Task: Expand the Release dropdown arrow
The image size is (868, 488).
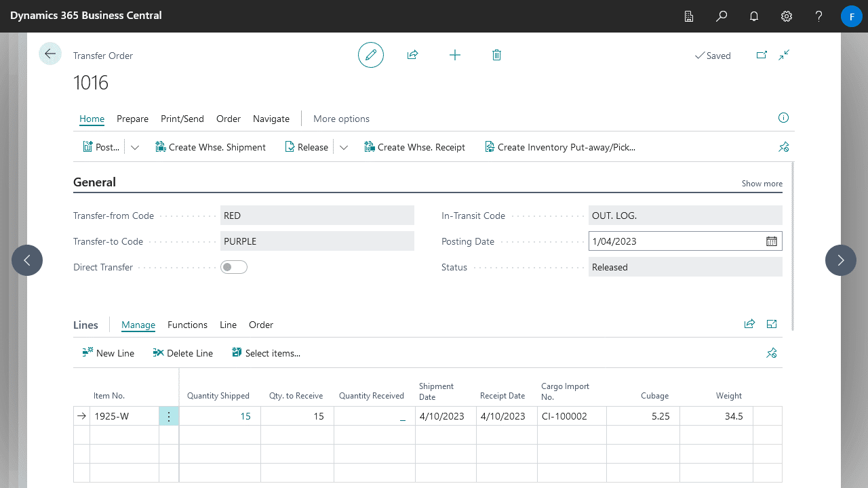Action: pos(344,147)
